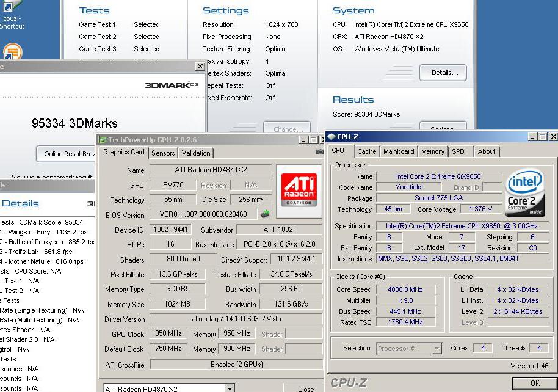This screenshot has height=392, width=558.
Task: Open the Validation tab in GPU-Z
Action: [x=196, y=153]
